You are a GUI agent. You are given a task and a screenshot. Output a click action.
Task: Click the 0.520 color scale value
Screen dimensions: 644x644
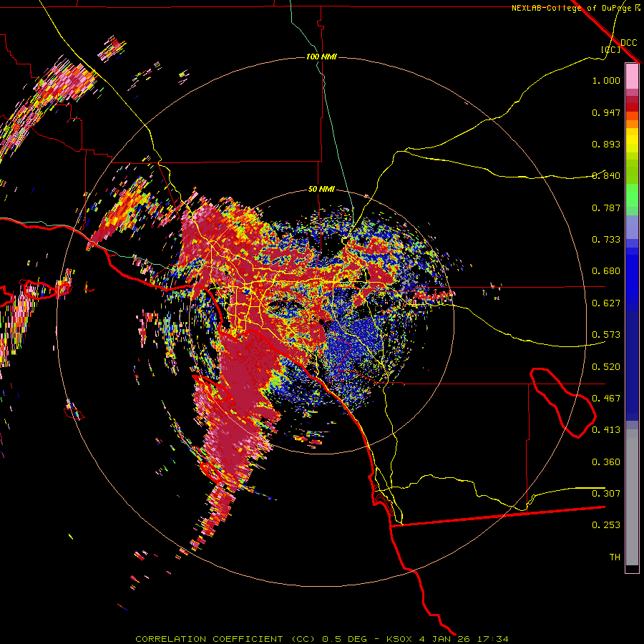click(606, 367)
